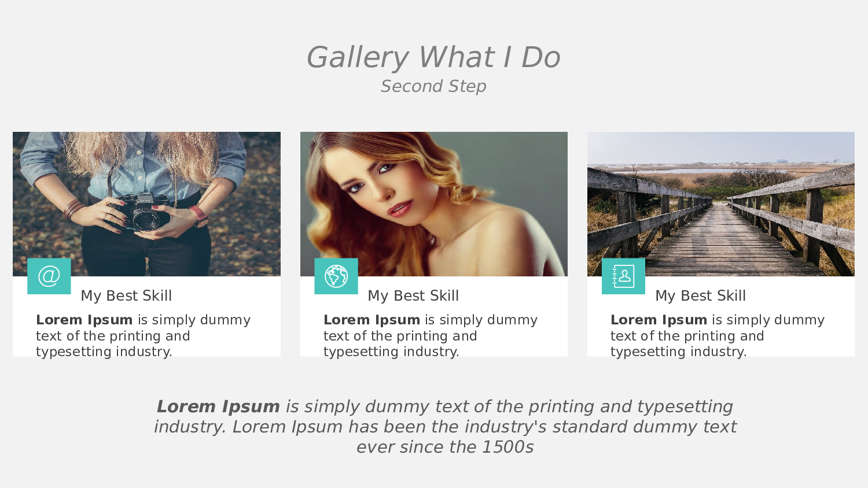The height and width of the screenshot is (488, 868).
Task: Click the "ever since the 1500s" footer line
Action: pos(445,447)
